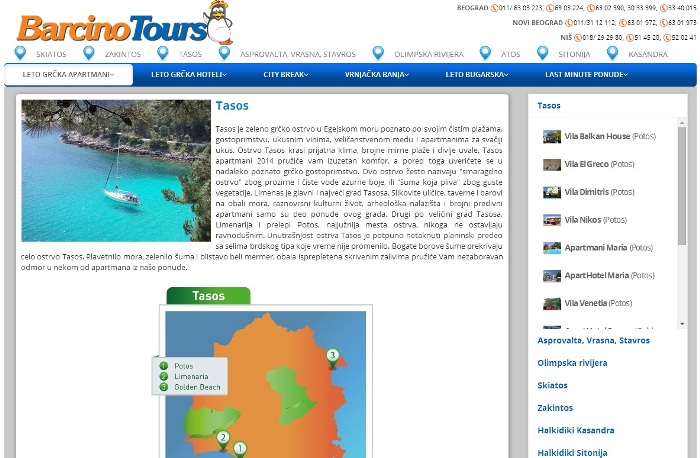Open Vila Venetia thumbnail image
Screen dimensions: 700x458
pyautogui.click(x=552, y=304)
